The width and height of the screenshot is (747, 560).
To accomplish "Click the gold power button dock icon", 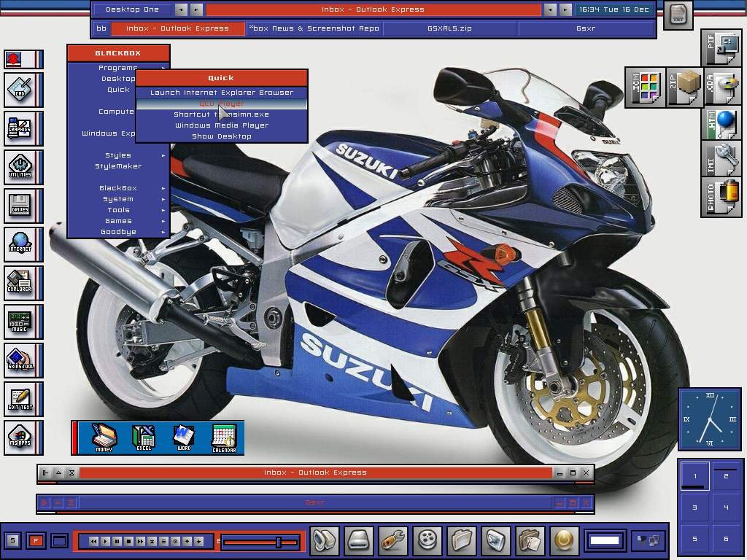I will 564,540.
